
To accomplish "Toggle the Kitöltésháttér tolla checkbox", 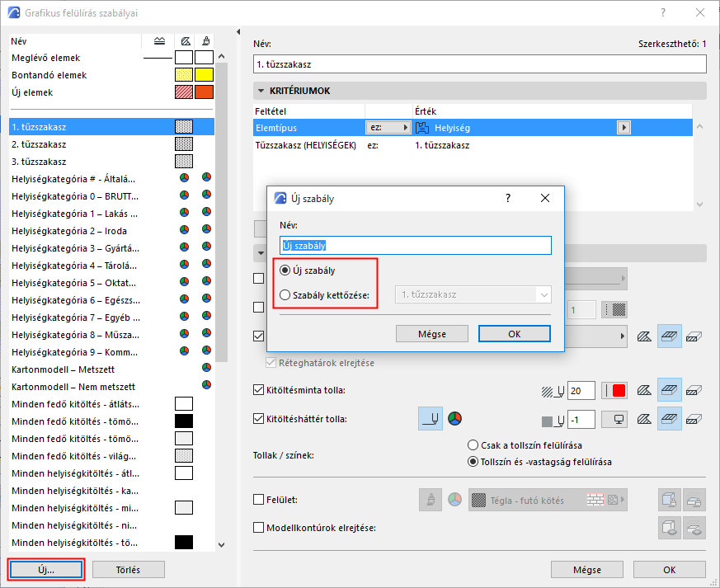I will tap(258, 419).
